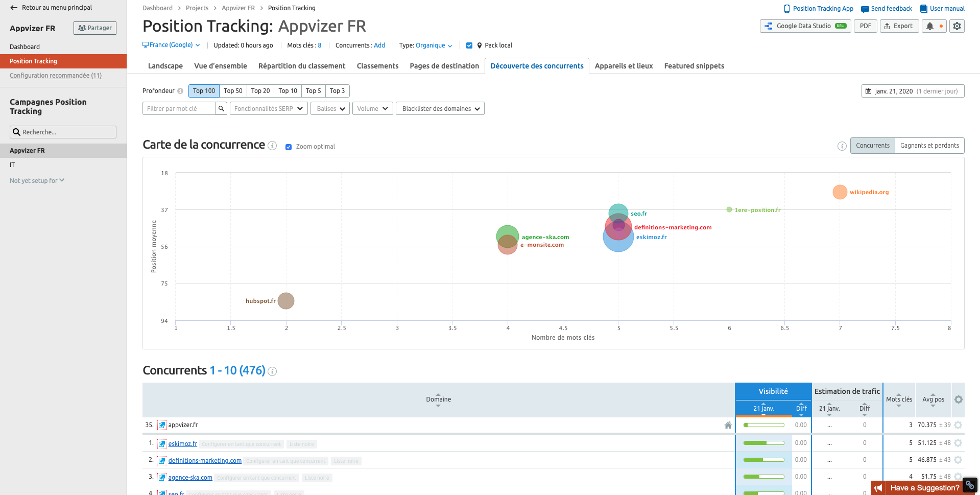Open Type Organique dropdown
This screenshot has height=495, width=980.
point(434,45)
